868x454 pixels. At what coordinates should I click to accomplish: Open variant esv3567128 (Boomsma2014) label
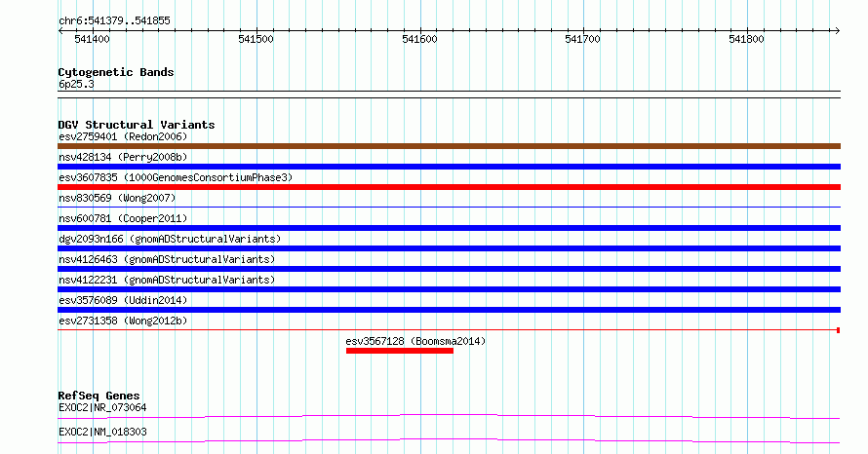pyautogui.click(x=415, y=341)
